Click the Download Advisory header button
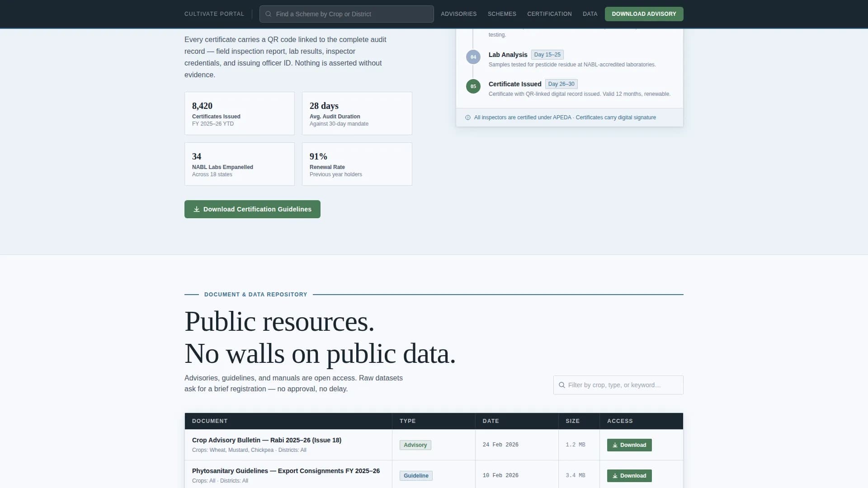The height and width of the screenshot is (488, 868). pos(644,14)
